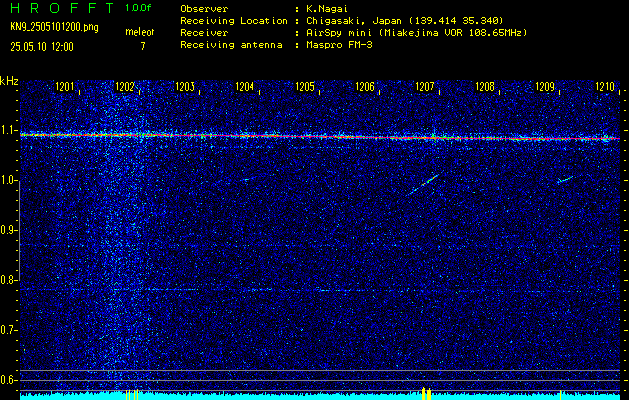This screenshot has height=400, width=629.
Task: Click the meteor echo streak near 1209
Action: tap(566, 179)
